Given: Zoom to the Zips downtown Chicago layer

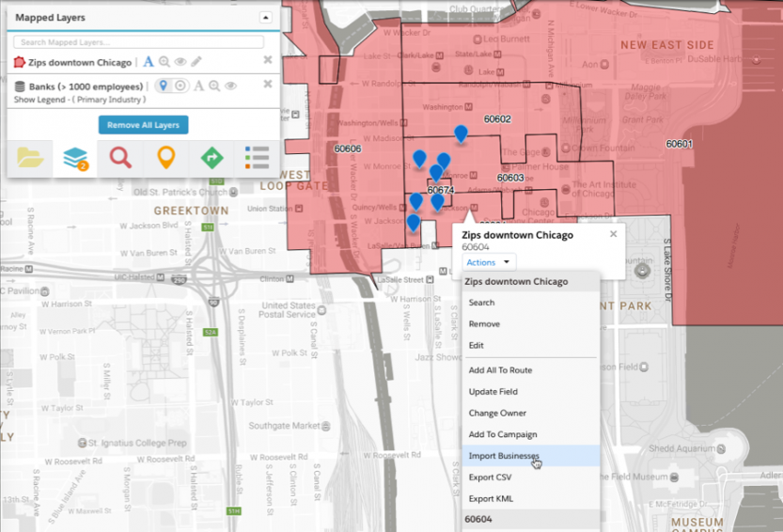Looking at the screenshot, I should click(x=164, y=62).
